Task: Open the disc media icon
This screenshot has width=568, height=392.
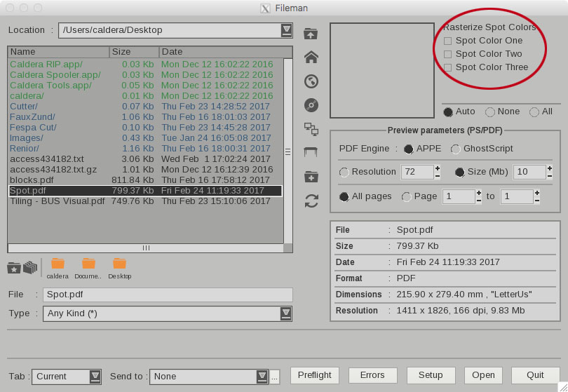Action: point(311,105)
